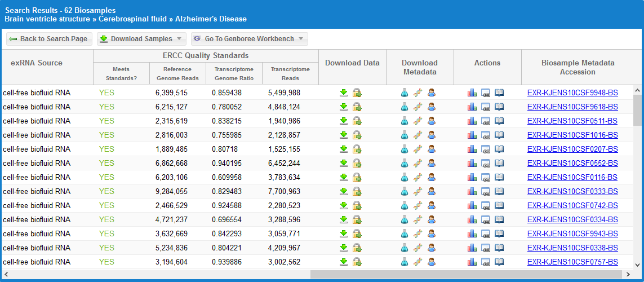Go back using Back to Search Page
Viewport: 644px width, 282px height.
pos(48,39)
